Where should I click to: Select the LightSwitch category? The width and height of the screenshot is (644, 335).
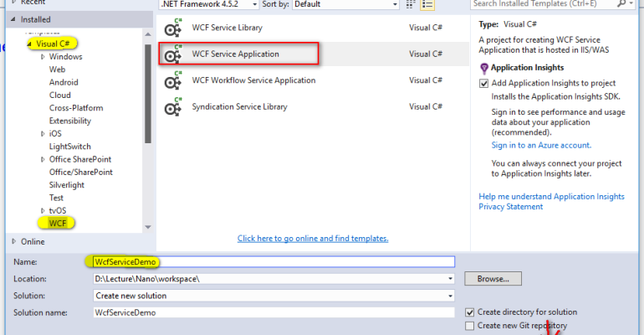pos(69,147)
